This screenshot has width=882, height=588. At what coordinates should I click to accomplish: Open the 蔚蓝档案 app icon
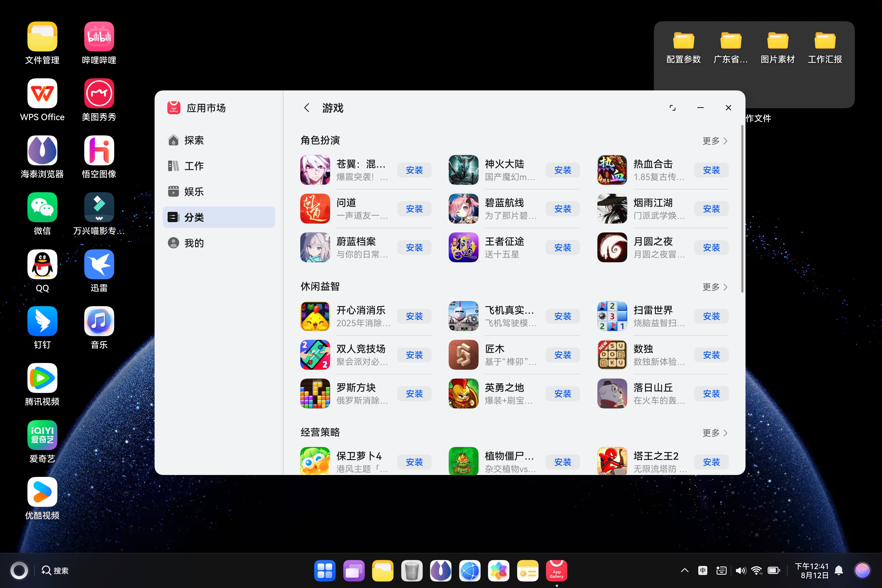[315, 248]
